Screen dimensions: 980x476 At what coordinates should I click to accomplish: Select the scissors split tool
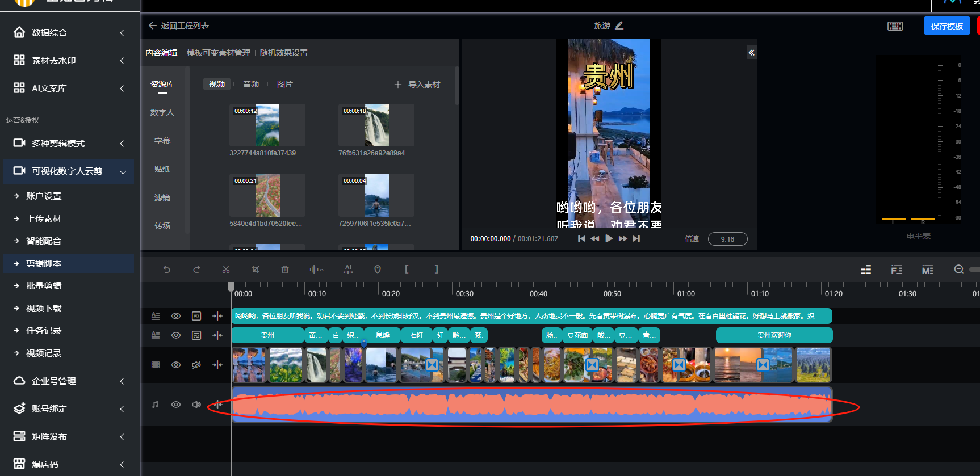tap(226, 269)
